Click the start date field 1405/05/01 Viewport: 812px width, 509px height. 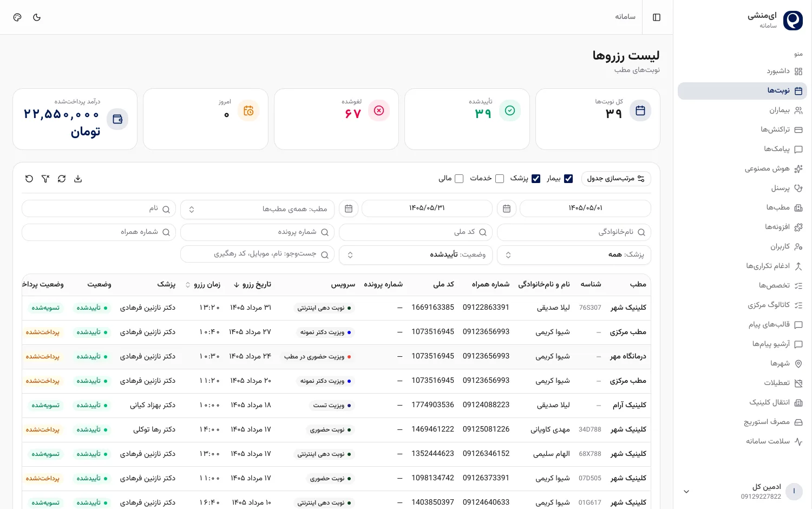coord(585,208)
